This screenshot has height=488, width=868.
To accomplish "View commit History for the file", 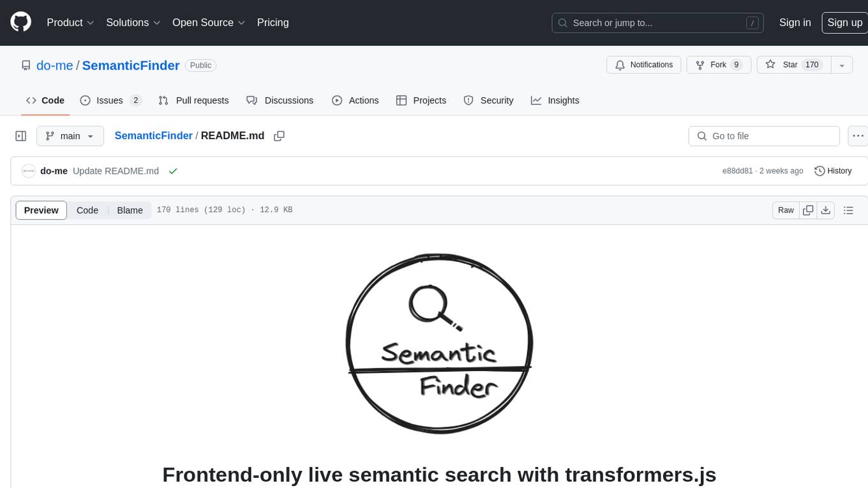I will pos(833,171).
